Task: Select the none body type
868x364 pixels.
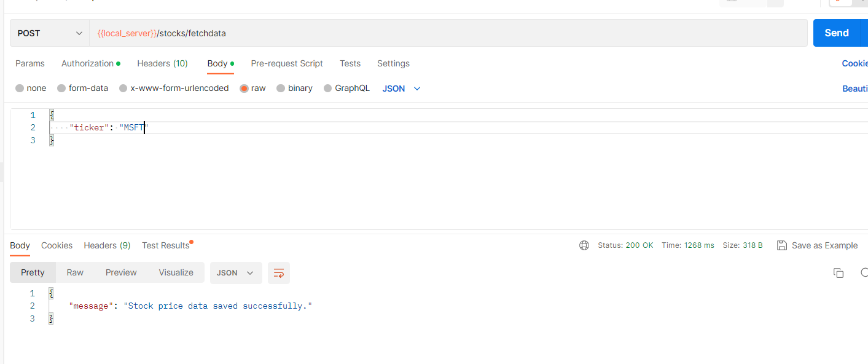Action: pyautogui.click(x=31, y=88)
